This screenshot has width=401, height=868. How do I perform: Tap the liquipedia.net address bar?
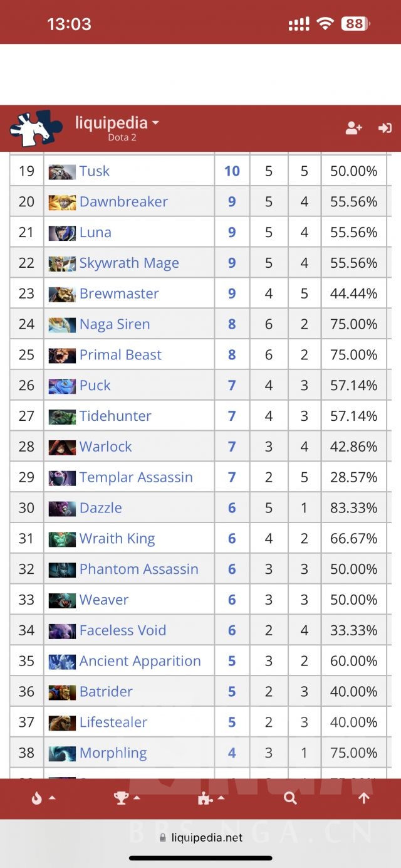coord(200,837)
